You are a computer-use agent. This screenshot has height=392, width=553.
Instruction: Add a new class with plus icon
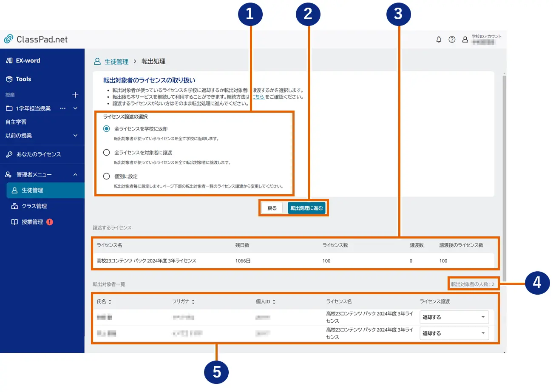[75, 95]
